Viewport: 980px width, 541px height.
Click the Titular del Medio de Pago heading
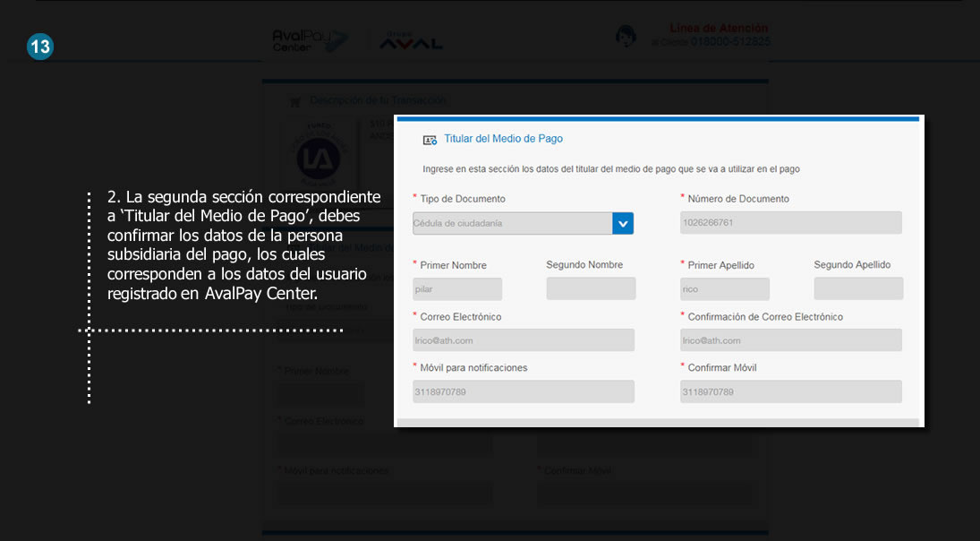pyautogui.click(x=503, y=139)
